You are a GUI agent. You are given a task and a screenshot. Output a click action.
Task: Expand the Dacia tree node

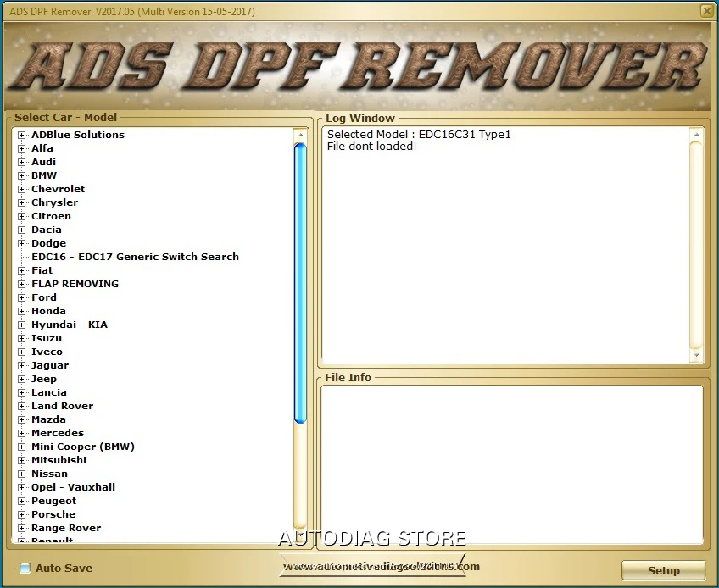[21, 230]
